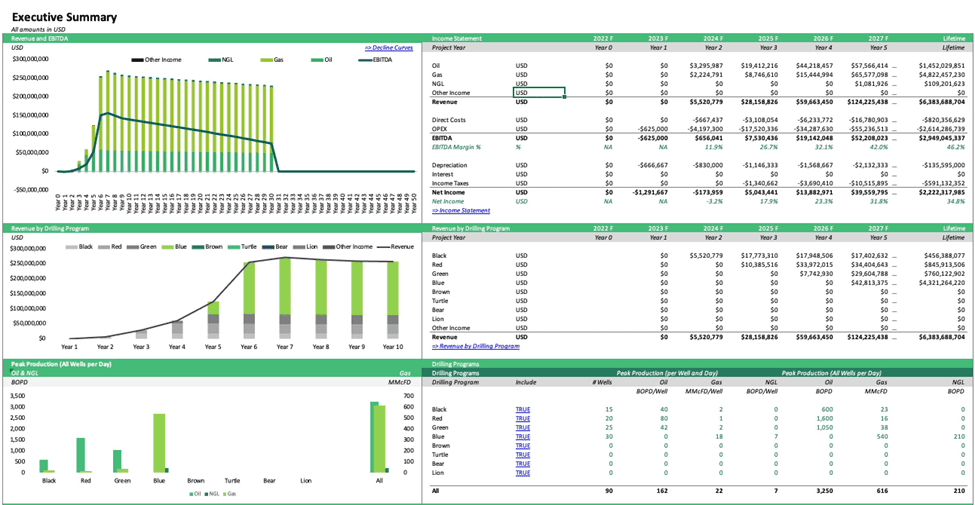This screenshot has height=505, width=975.
Task: Select Oil lifetime value $1,452,029,851
Action: pos(941,65)
